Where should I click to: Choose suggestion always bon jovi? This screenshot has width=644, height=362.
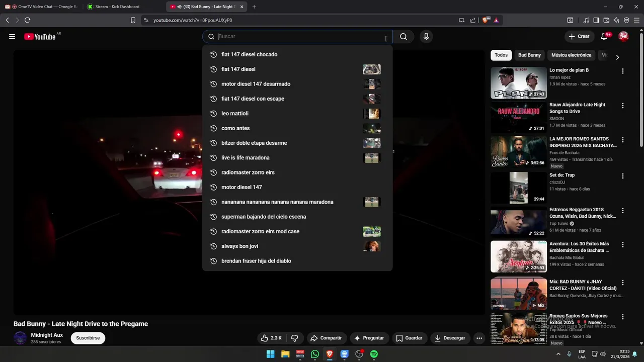(x=297, y=246)
